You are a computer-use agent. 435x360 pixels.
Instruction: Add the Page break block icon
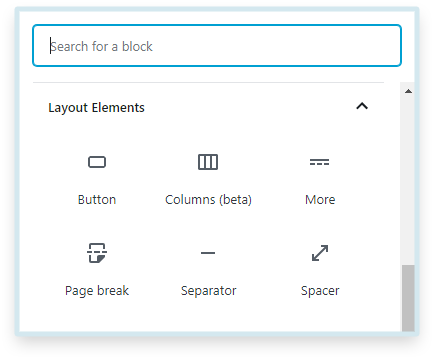click(97, 253)
